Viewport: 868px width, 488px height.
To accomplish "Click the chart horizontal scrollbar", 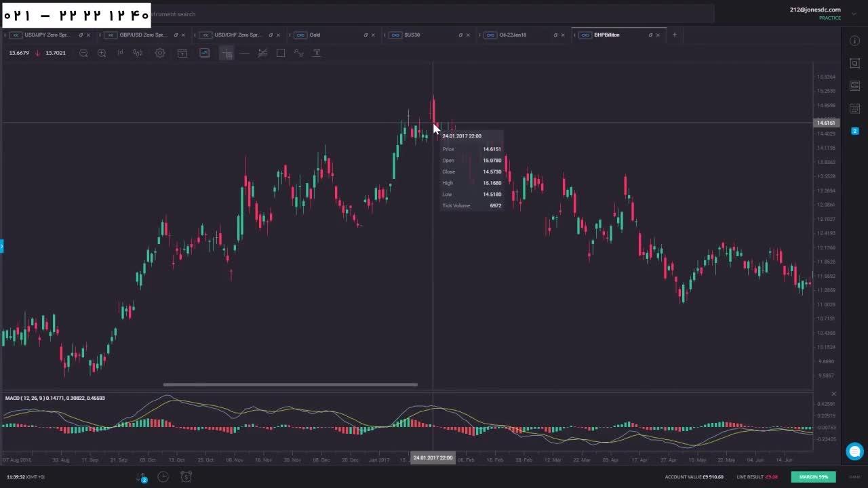I will (x=290, y=385).
